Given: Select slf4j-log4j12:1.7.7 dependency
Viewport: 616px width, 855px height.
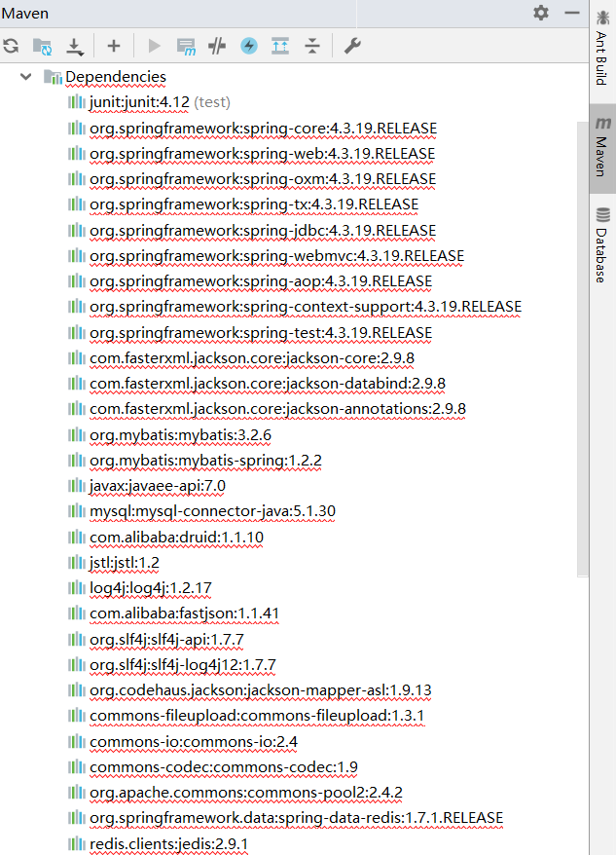Looking at the screenshot, I should (x=171, y=665).
